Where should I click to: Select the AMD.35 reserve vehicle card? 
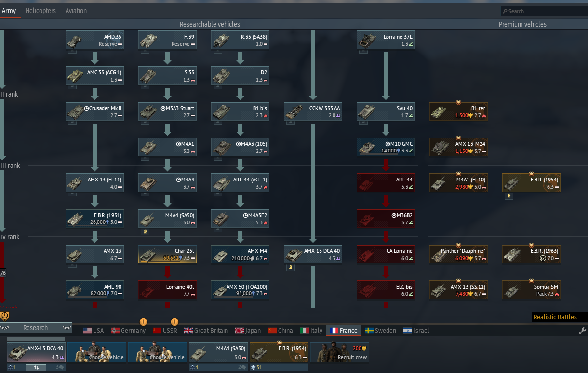[95, 40]
